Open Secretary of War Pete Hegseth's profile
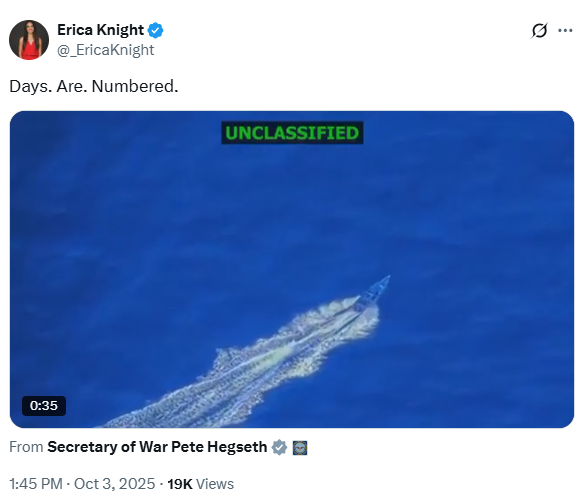587x500 pixels. pos(157,447)
